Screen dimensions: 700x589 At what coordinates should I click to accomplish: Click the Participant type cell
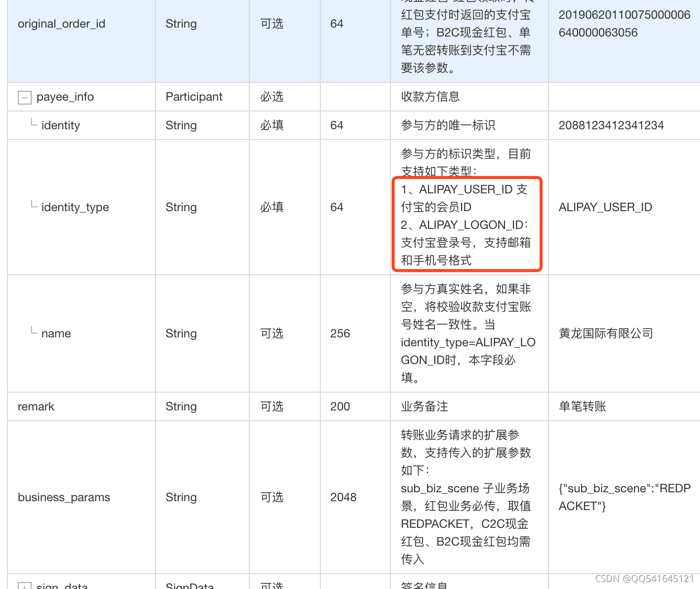(194, 97)
